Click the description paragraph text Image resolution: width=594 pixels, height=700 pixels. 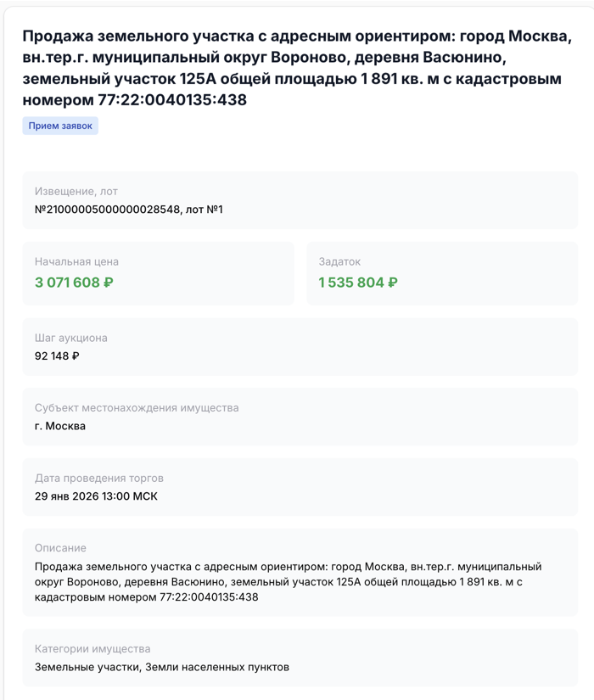(289, 582)
